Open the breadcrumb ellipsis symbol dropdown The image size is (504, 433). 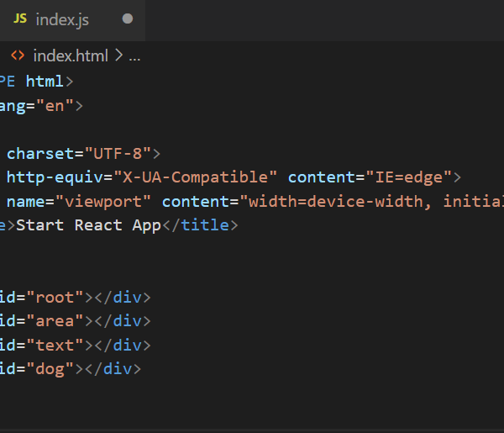(x=134, y=56)
